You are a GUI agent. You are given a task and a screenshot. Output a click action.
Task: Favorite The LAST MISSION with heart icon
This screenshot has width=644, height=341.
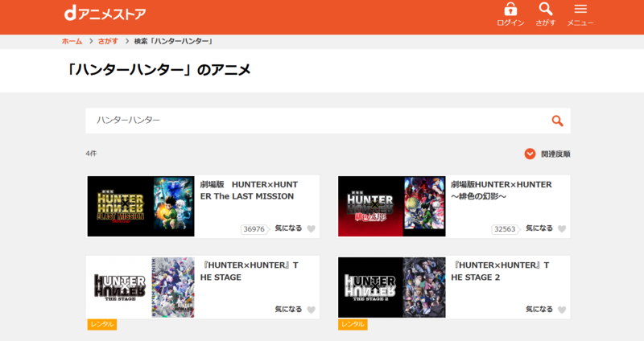(312, 229)
